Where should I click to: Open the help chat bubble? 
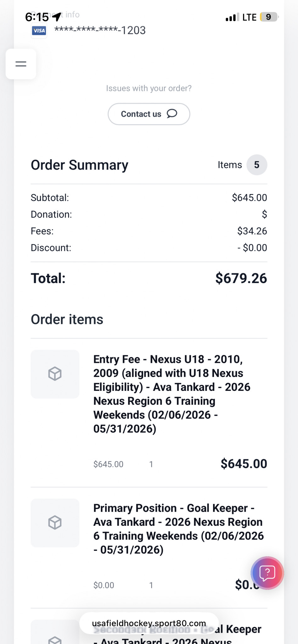coord(267,573)
